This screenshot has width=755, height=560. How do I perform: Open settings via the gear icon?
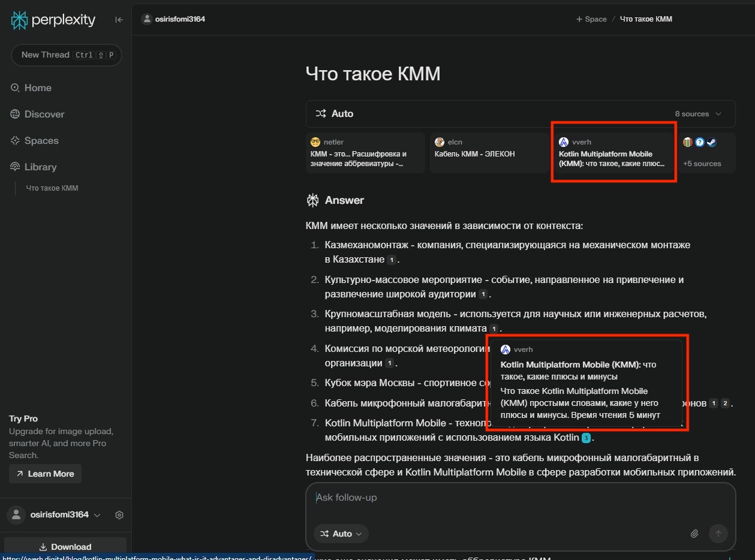pos(119,514)
